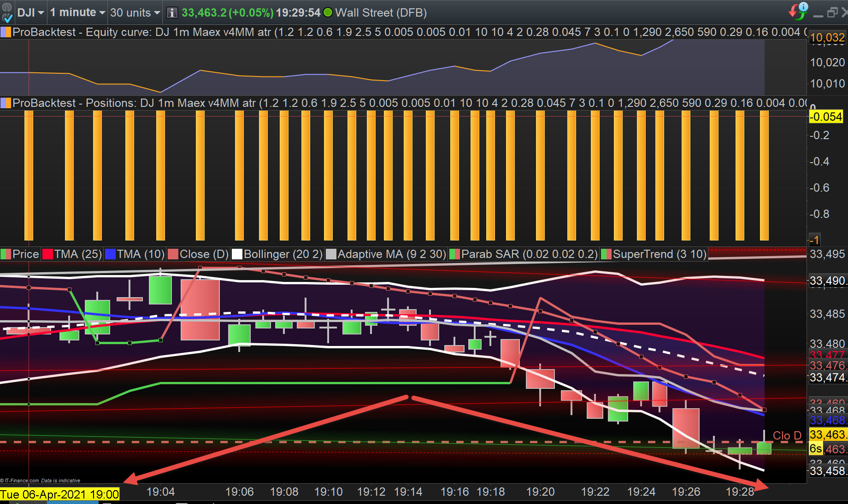Image resolution: width=848 pixels, height=504 pixels.
Task: Click the Positions indicator color swatch
Action: [x=6, y=103]
